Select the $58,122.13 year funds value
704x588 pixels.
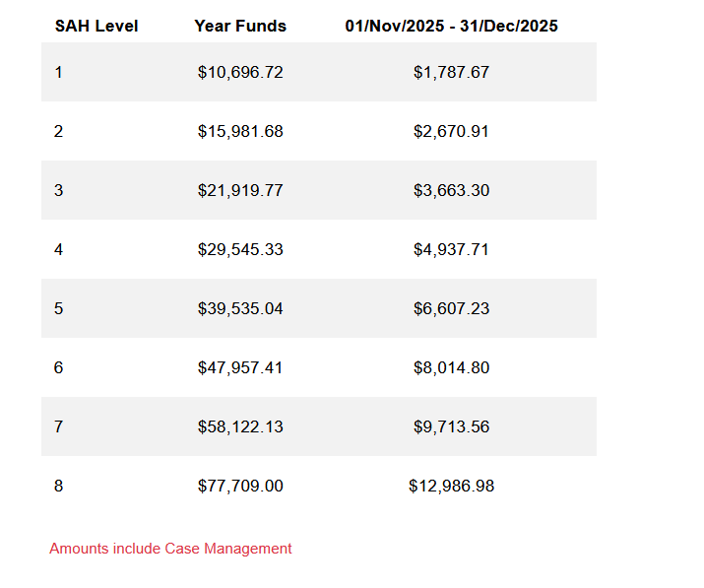(x=240, y=426)
